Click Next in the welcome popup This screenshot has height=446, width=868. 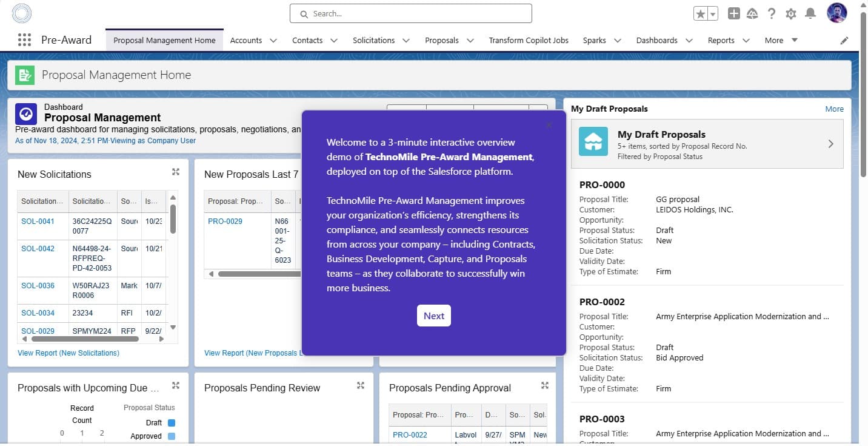coord(433,316)
